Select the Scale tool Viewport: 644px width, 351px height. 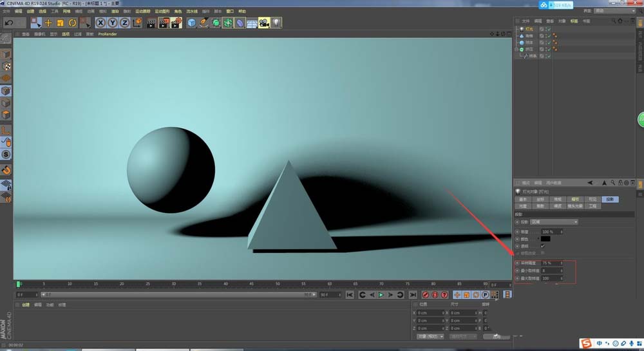[x=61, y=23]
